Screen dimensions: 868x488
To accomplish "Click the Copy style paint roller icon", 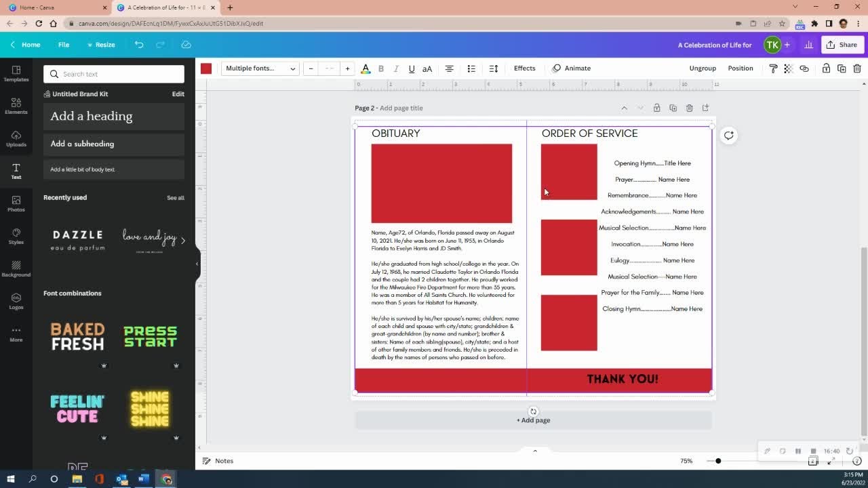I will 773,68.
